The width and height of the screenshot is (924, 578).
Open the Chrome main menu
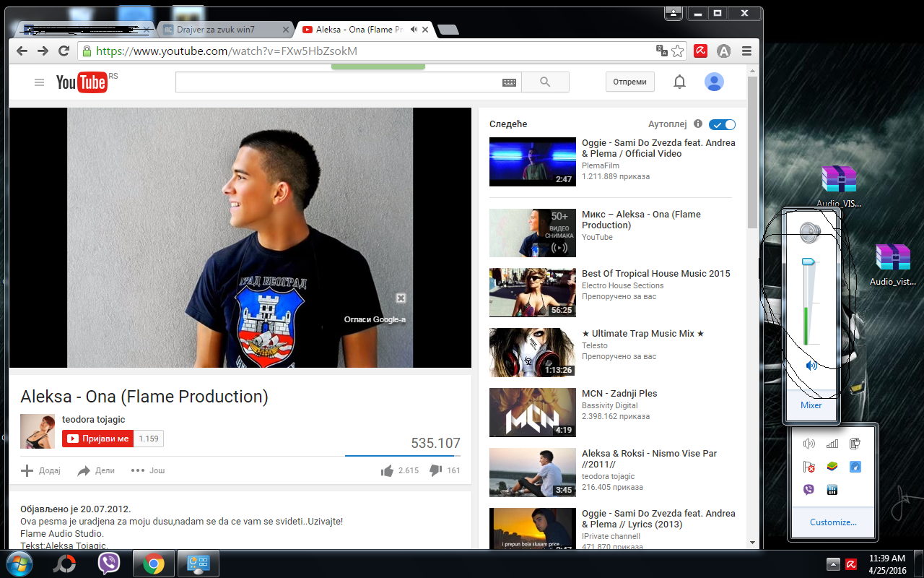click(x=746, y=51)
